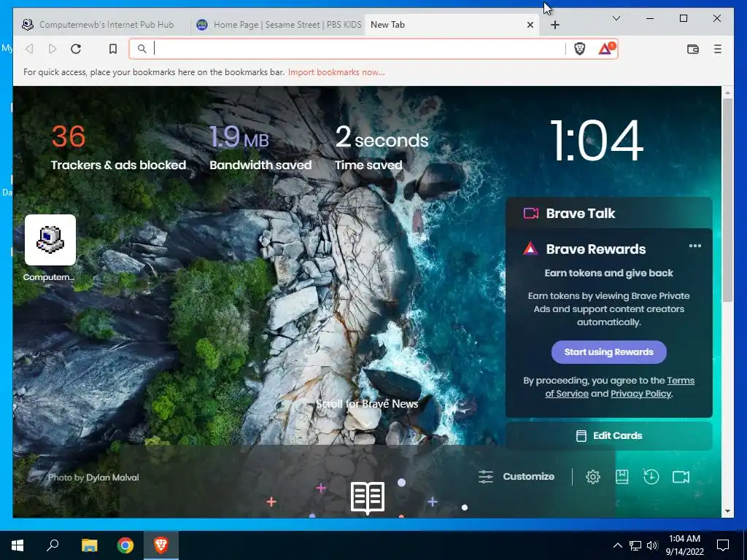Open History clock icon in footer
The image size is (747, 560).
[x=651, y=477]
